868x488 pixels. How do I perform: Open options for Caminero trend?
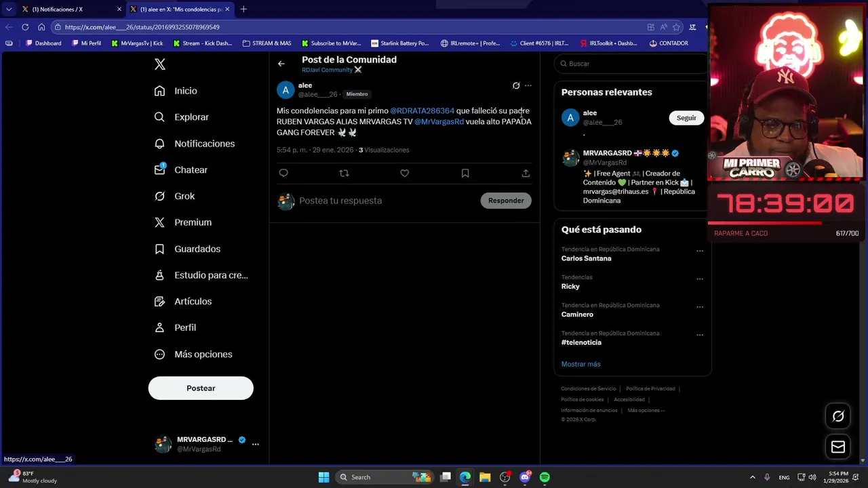(x=700, y=307)
